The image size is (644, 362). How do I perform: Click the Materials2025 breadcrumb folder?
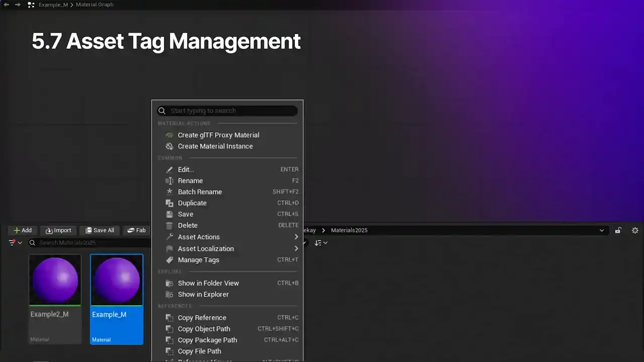point(349,230)
